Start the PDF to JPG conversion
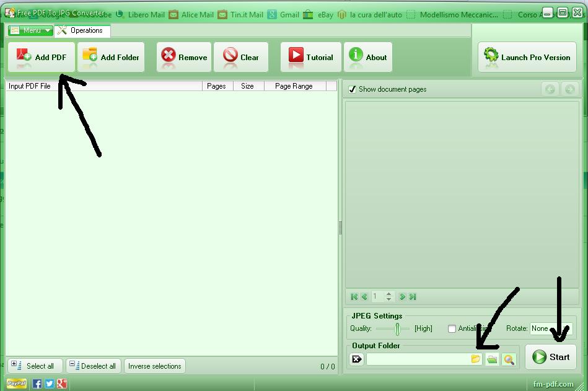 (x=550, y=357)
